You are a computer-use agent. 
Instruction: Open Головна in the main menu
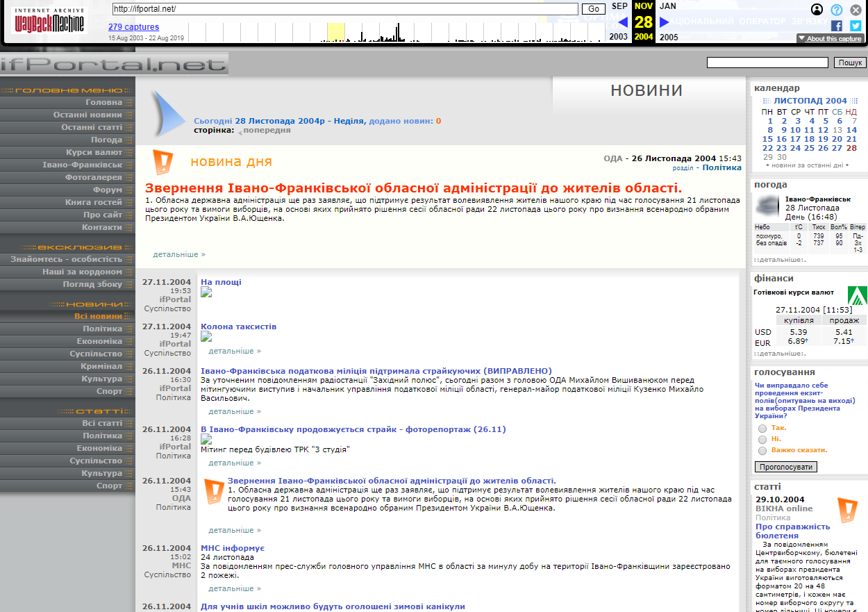pos(103,102)
